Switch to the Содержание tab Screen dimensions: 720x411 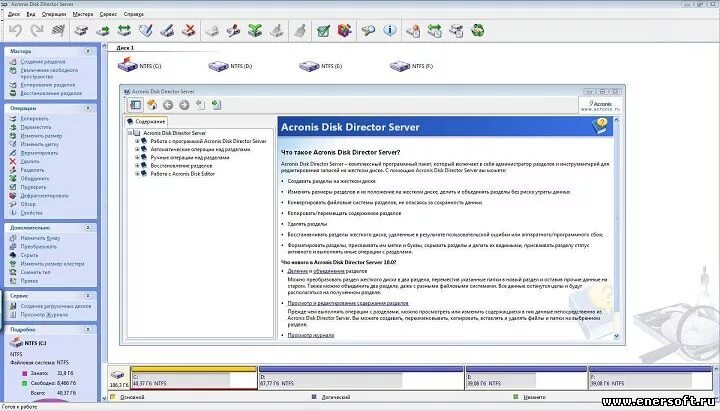[146, 122]
